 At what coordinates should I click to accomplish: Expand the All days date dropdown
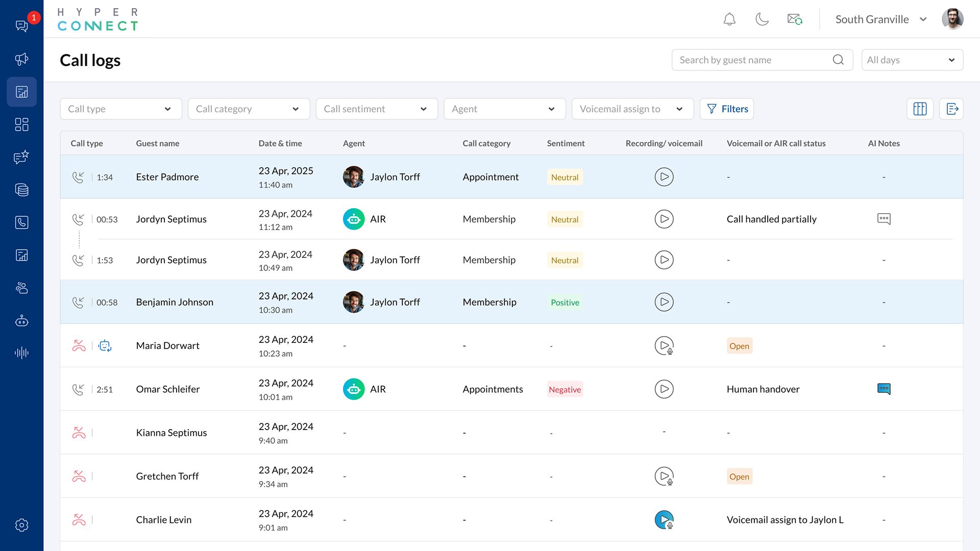(912, 60)
